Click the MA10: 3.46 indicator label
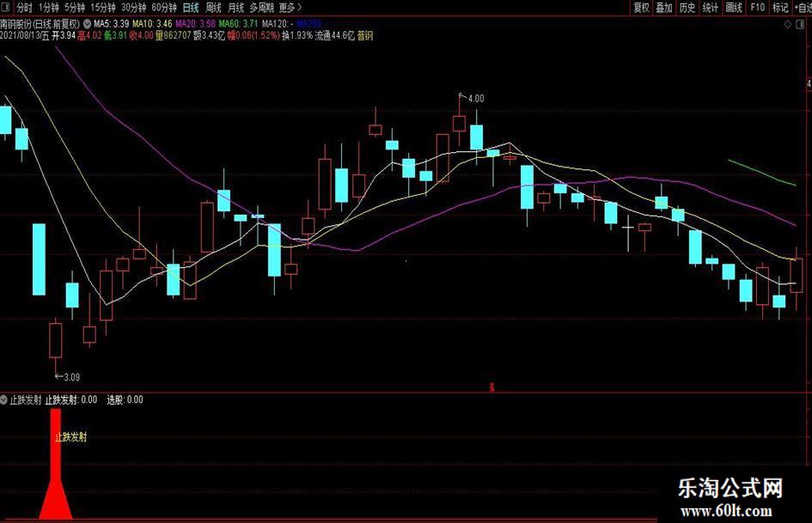This screenshot has height=523, width=812. 152,24
